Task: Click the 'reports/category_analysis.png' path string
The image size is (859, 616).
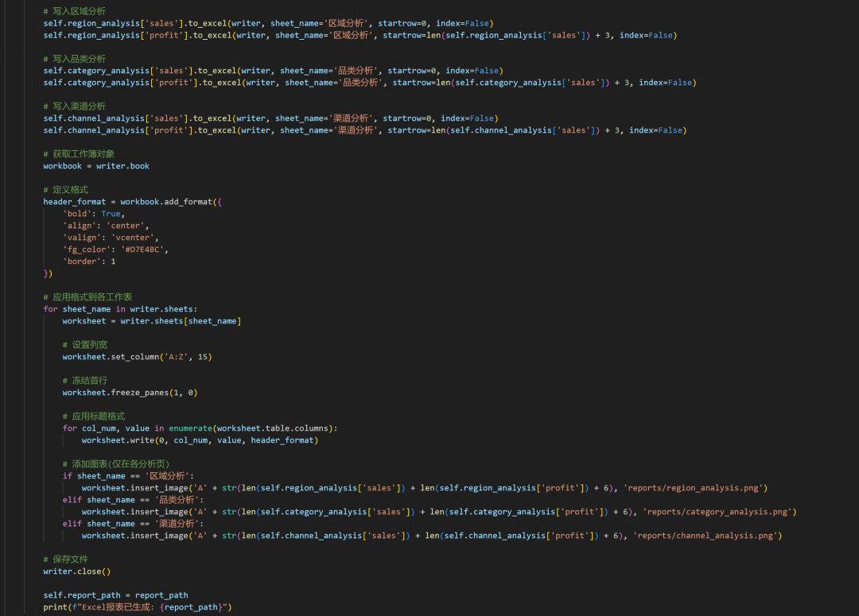Action: coord(717,512)
